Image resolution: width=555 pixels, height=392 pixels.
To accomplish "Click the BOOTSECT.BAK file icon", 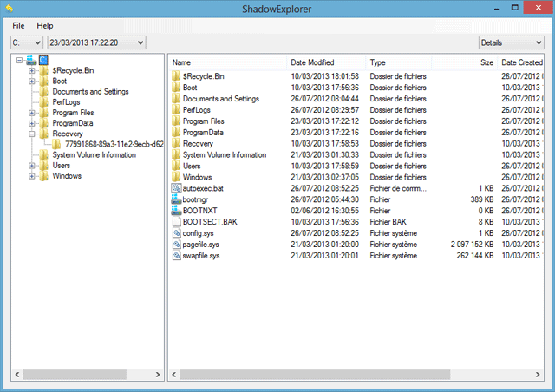I will (x=176, y=222).
